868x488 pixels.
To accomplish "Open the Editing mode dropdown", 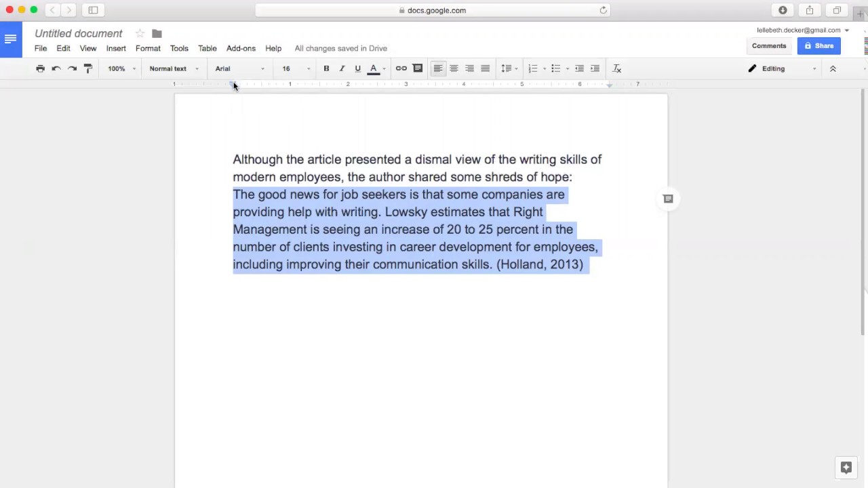I will pos(783,68).
